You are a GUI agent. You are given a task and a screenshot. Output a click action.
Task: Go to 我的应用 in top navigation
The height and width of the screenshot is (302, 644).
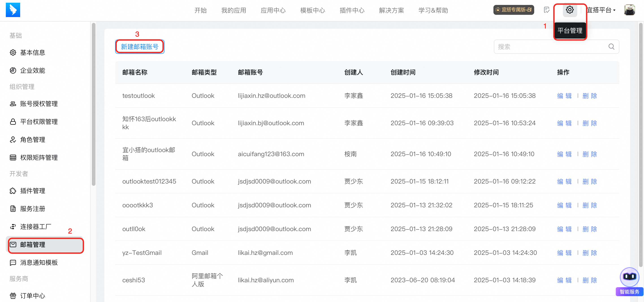[x=233, y=10]
